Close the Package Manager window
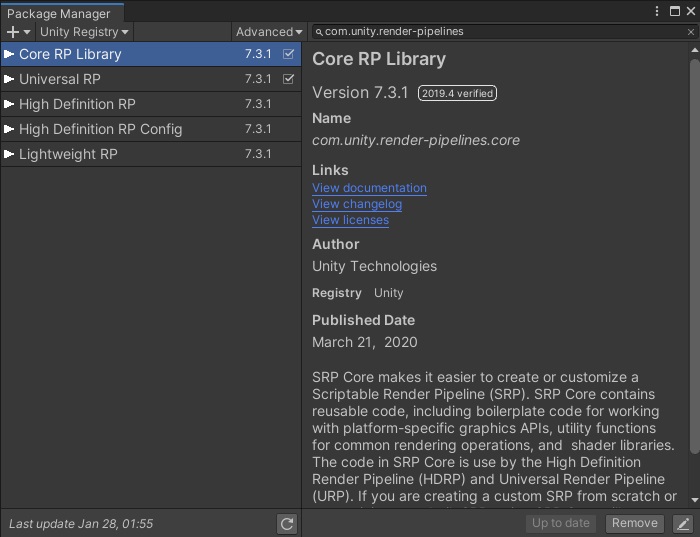 click(x=691, y=11)
